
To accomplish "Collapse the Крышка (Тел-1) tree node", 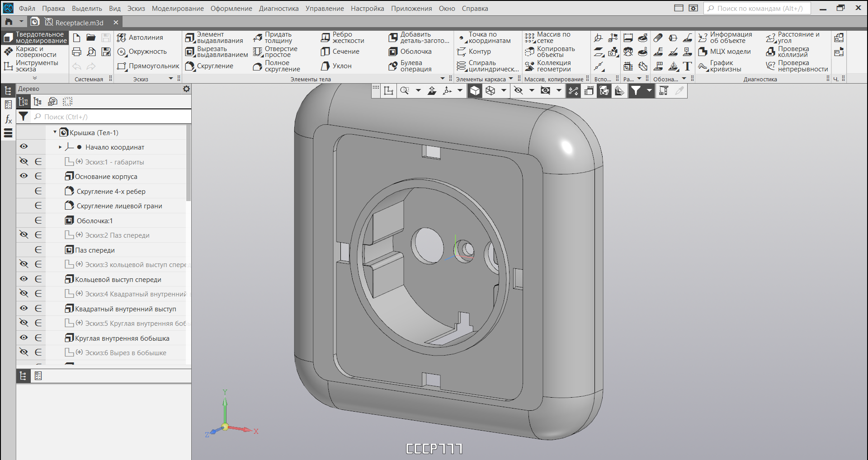I will tap(55, 132).
